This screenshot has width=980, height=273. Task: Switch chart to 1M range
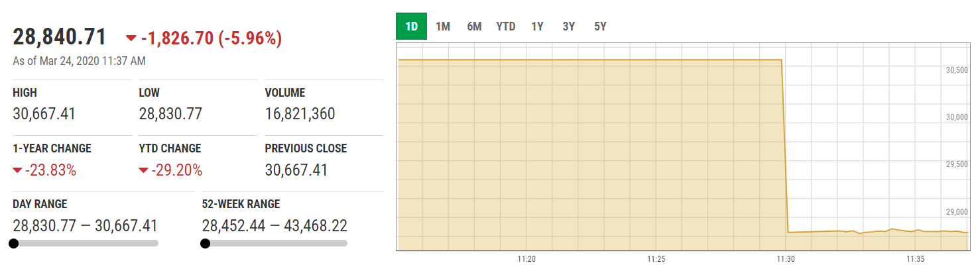443,27
